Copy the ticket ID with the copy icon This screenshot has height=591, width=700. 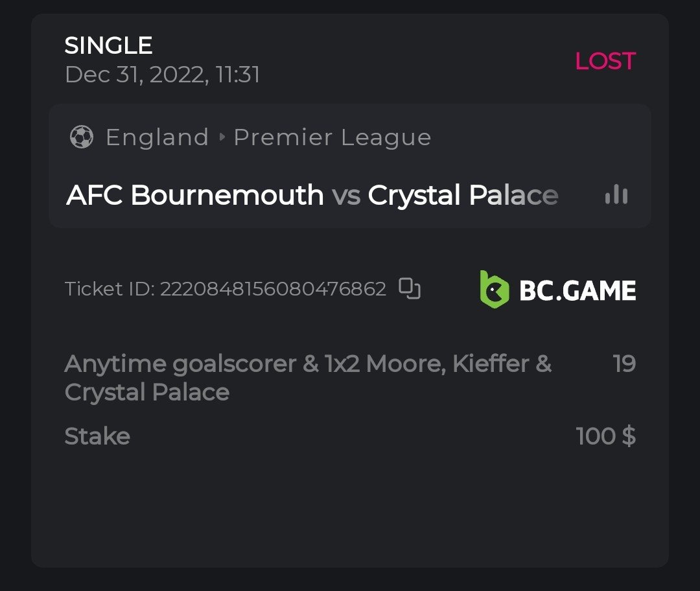pyautogui.click(x=410, y=288)
